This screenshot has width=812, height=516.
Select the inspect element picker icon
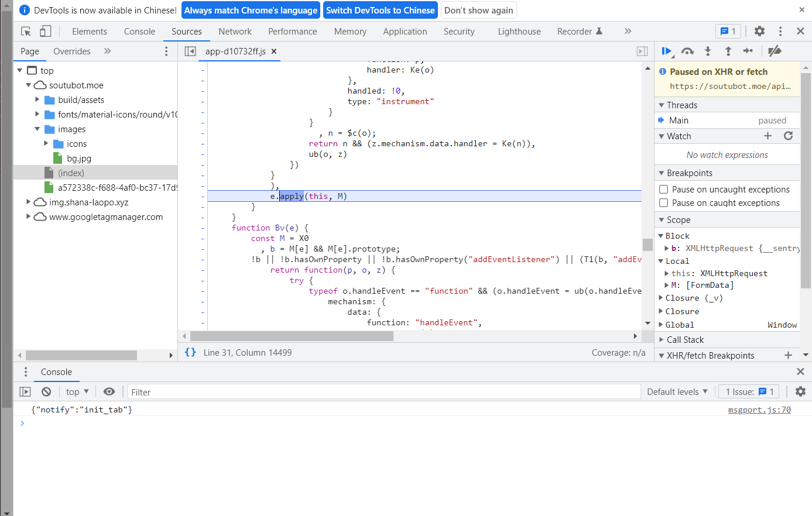point(26,32)
